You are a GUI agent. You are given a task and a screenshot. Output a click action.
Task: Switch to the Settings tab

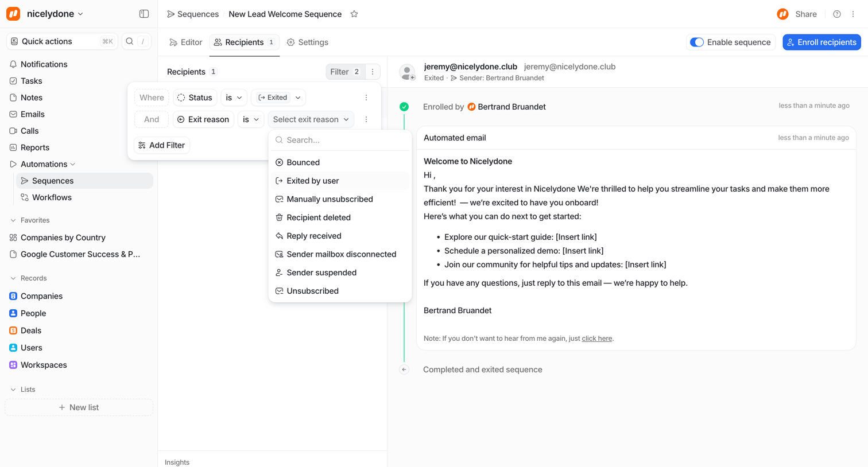click(308, 42)
